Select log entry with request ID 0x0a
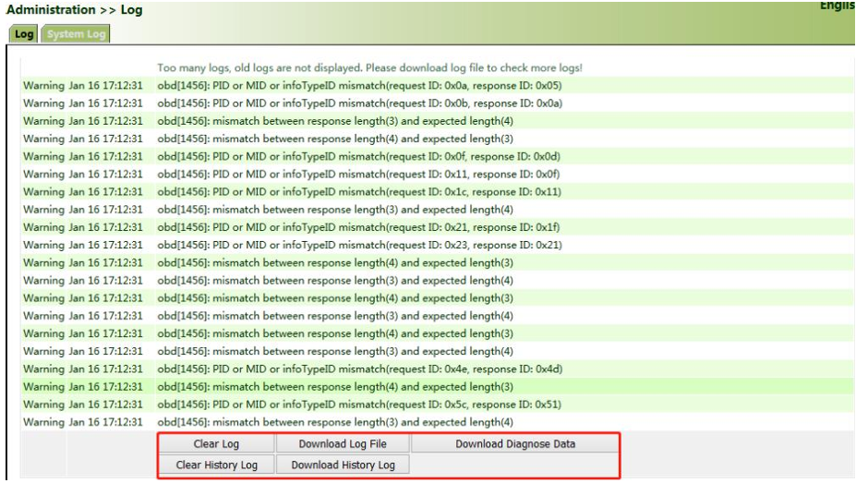The width and height of the screenshot is (868, 483). coord(438,85)
